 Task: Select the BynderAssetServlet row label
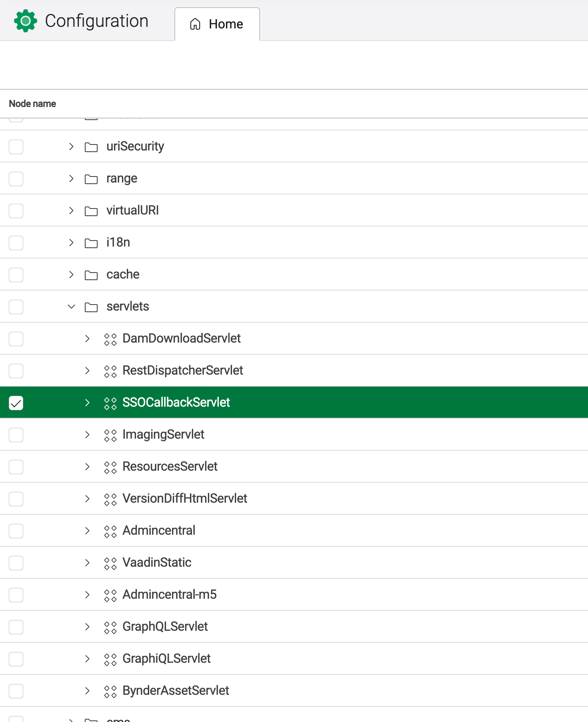click(x=176, y=691)
